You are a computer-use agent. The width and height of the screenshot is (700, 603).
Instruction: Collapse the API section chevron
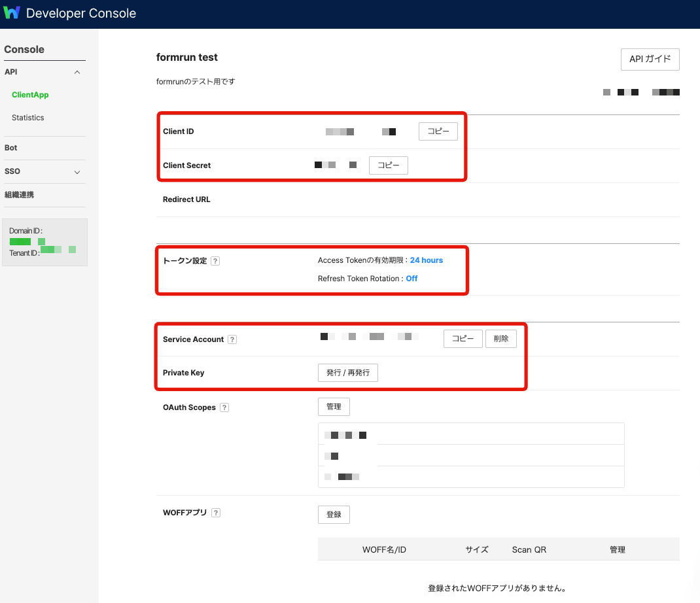(x=77, y=72)
